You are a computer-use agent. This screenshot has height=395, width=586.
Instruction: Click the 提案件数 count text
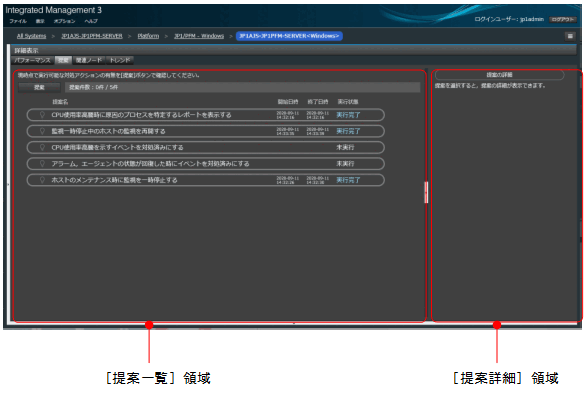coord(93,87)
